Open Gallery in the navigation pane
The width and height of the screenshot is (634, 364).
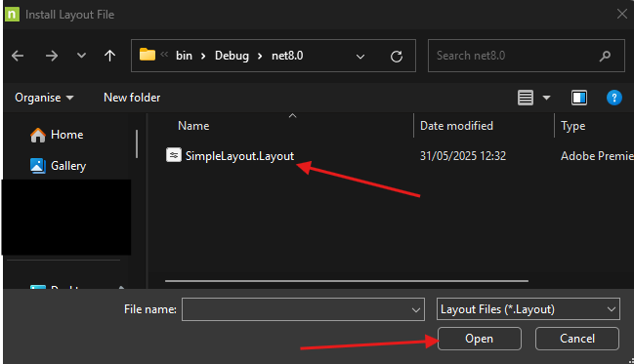click(68, 166)
